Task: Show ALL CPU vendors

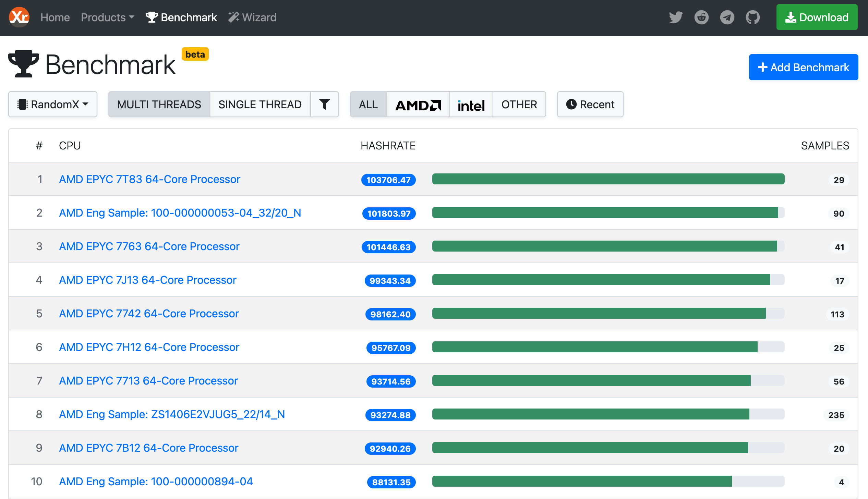Action: pyautogui.click(x=369, y=104)
